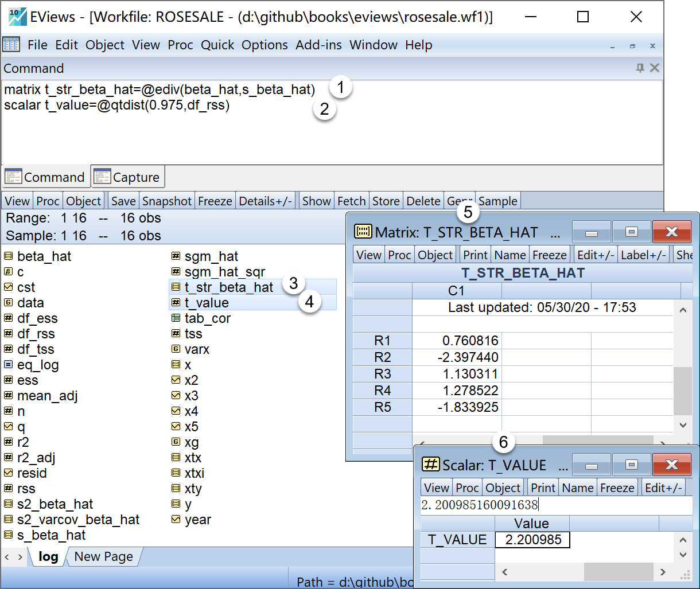Click Details+/- in workfile toolbar
700x589 pixels.
pos(266,201)
